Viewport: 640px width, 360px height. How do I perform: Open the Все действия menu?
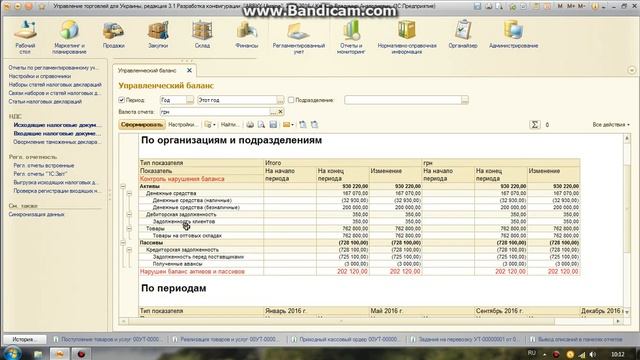coord(611,124)
